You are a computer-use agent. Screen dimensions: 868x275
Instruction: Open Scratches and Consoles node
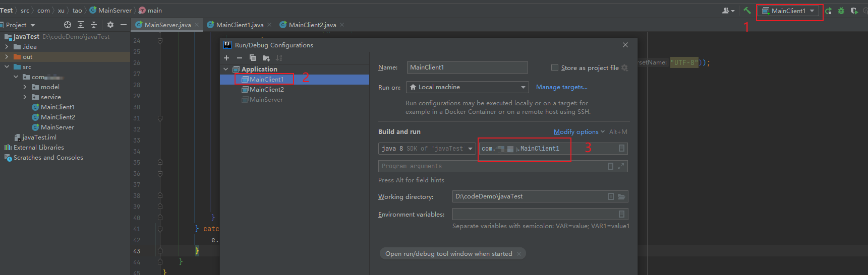pyautogui.click(x=43, y=158)
